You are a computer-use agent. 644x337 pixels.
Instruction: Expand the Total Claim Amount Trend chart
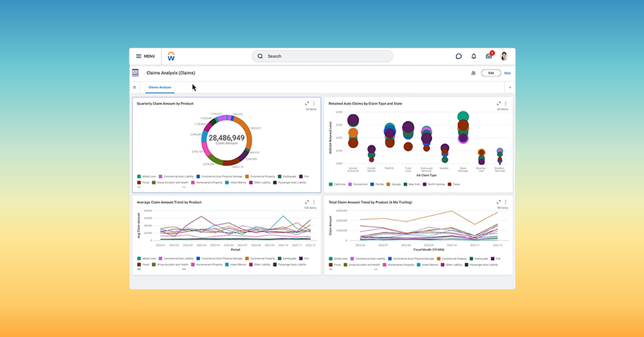(499, 202)
